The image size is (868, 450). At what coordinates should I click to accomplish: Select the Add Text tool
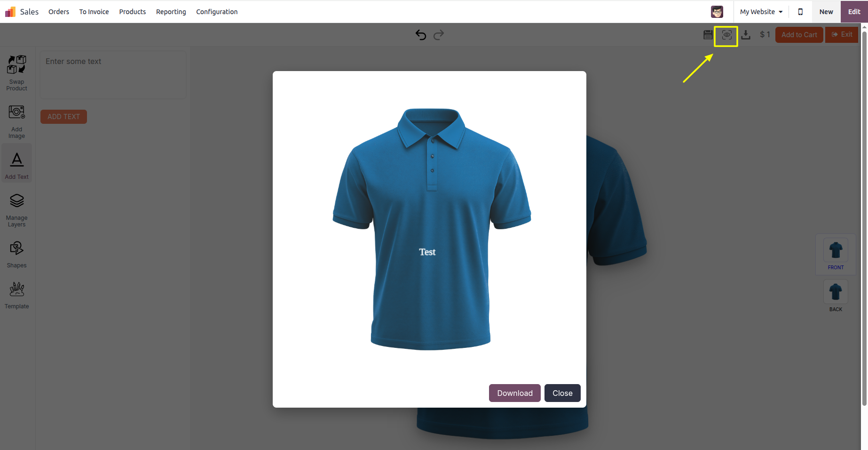17,163
